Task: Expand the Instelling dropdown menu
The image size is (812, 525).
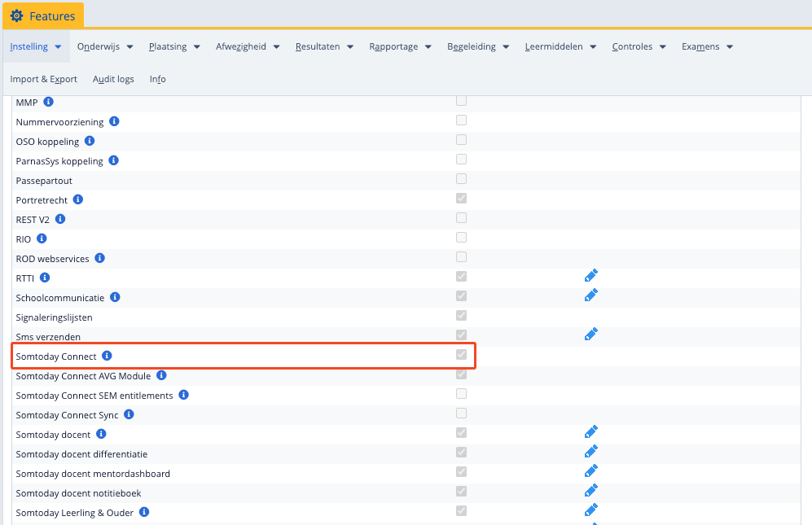Action: click(x=36, y=47)
